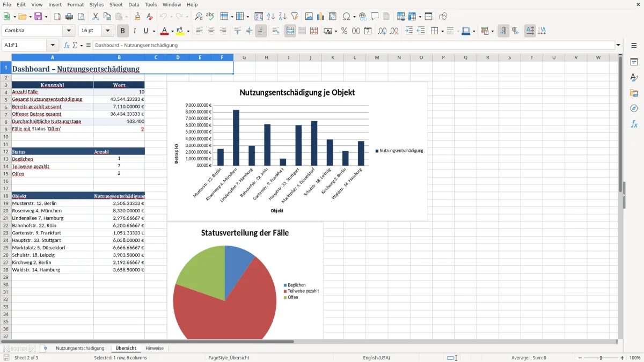Click the Insert Chart icon
644x362 pixels.
(321, 17)
